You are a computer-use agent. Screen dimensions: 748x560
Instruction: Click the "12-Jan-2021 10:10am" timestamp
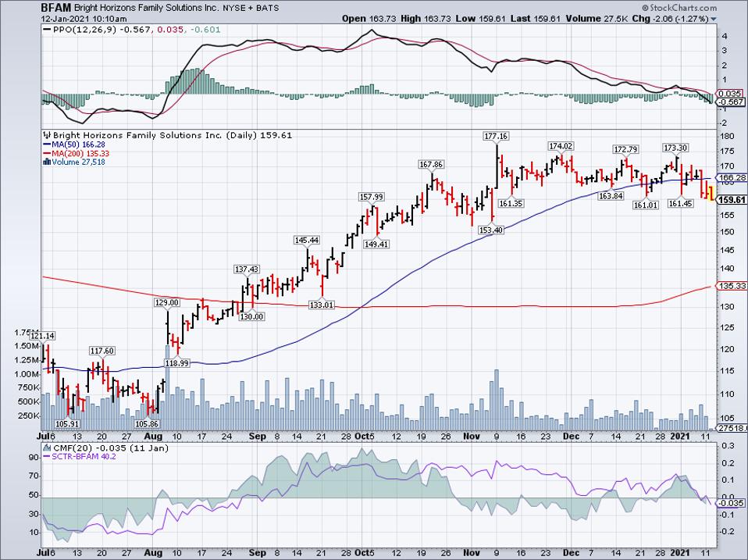(84, 19)
